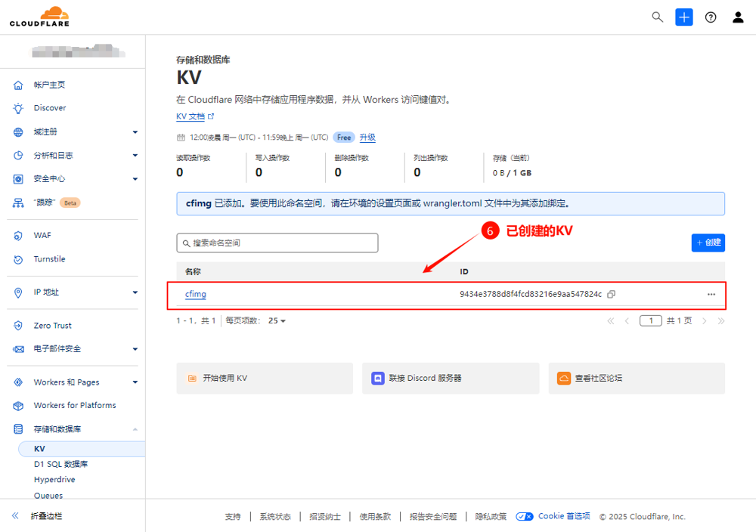Click the blue 创建 button
The height and width of the screenshot is (532, 756).
(x=708, y=243)
